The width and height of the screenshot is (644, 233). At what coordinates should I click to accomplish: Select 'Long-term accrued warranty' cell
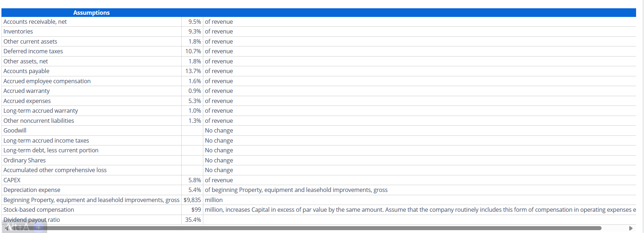pyautogui.click(x=91, y=111)
